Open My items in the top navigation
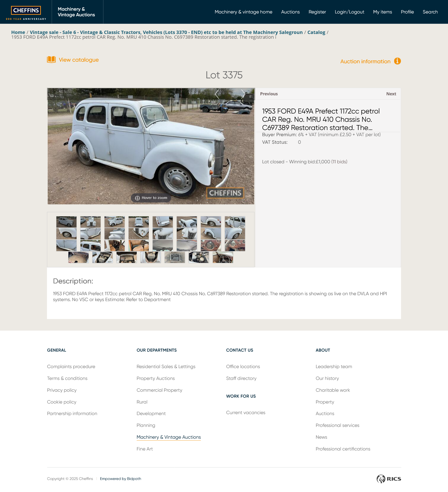This screenshot has width=448, height=492. tap(382, 12)
